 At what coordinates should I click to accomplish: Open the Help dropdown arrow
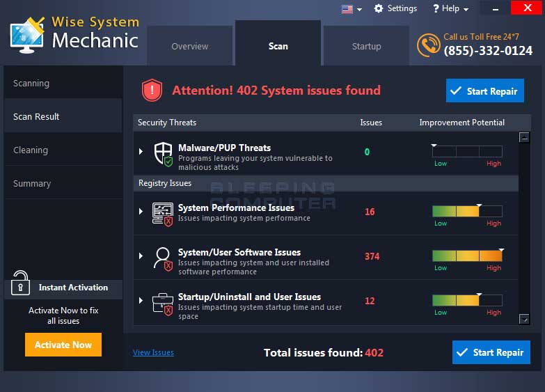click(466, 10)
